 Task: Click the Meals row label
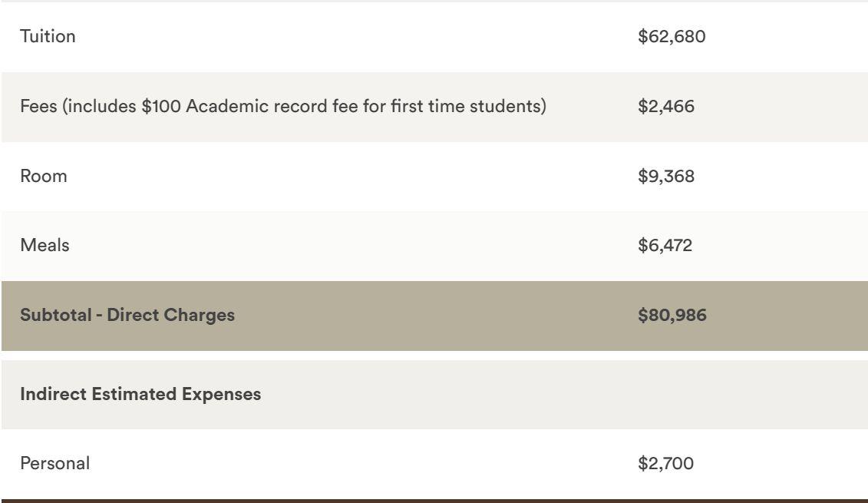tap(45, 246)
